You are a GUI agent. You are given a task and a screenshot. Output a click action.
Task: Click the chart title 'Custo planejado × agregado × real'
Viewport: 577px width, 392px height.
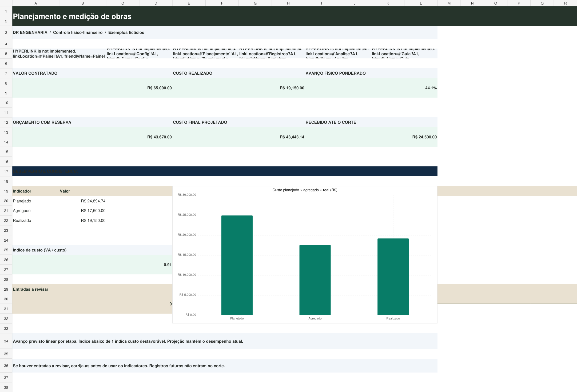click(305, 190)
